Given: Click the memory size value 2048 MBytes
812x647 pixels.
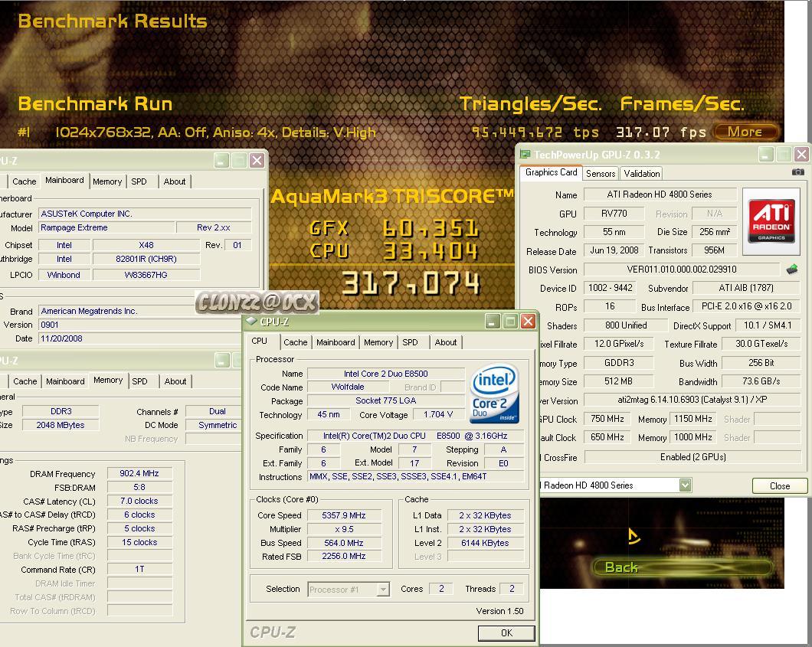Looking at the screenshot, I should (x=61, y=425).
